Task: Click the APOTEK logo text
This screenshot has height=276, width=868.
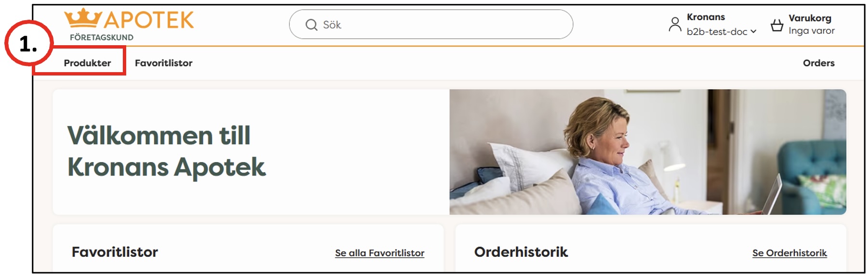Action: pyautogui.click(x=149, y=20)
